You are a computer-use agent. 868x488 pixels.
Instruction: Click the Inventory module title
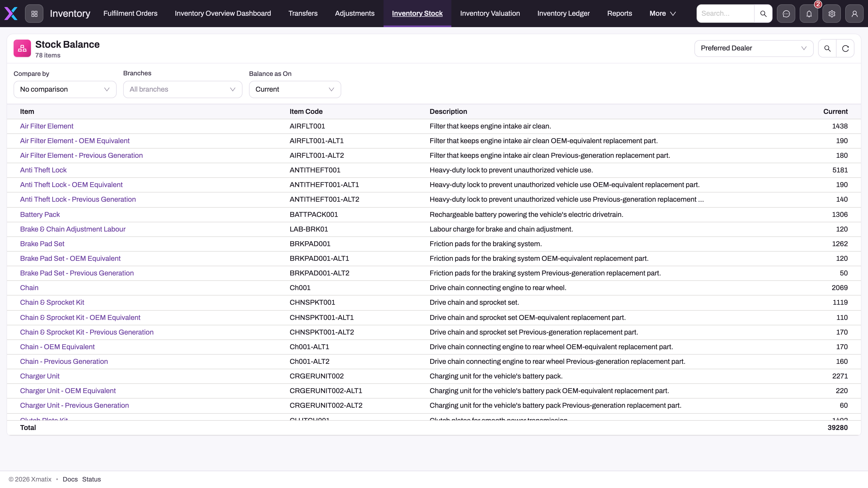[x=70, y=14]
